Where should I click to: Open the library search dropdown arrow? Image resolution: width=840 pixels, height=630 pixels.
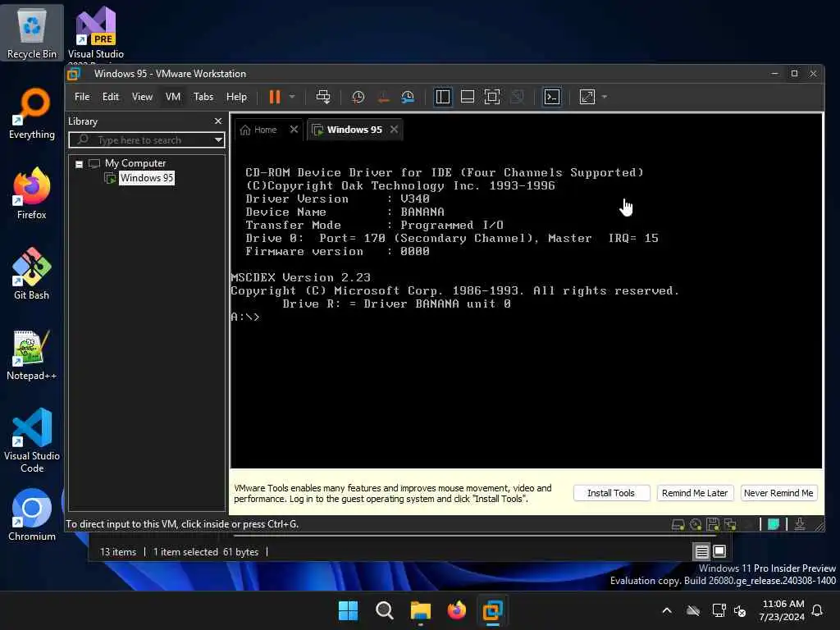[x=218, y=140]
